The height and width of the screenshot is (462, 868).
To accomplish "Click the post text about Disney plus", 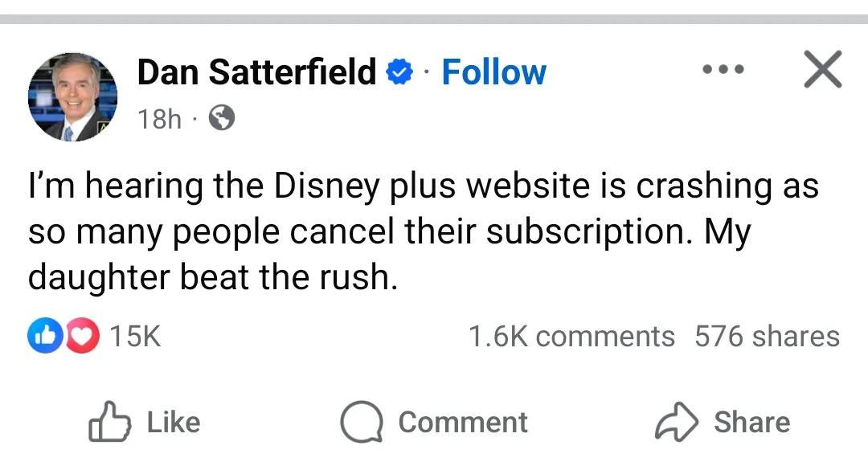I will 422,231.
